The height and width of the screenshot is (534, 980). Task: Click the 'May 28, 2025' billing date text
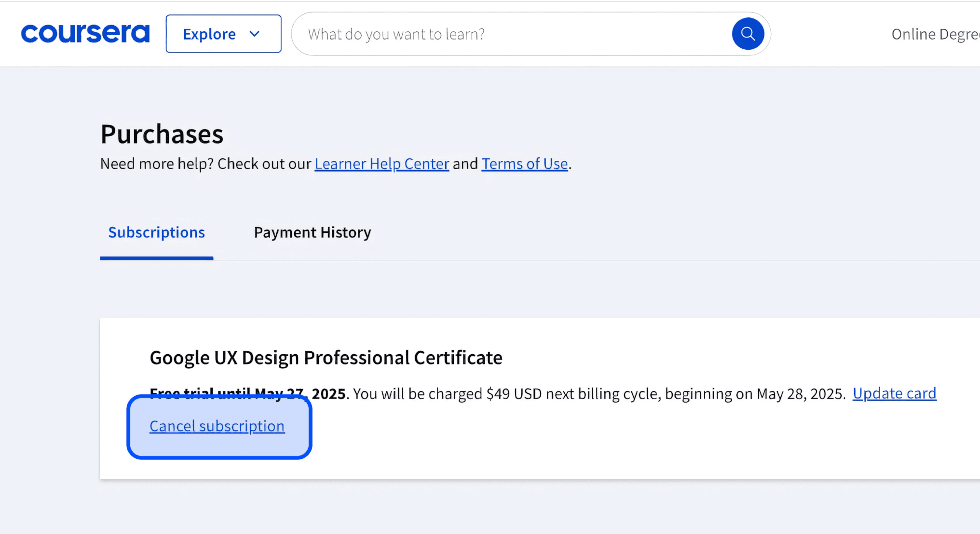click(800, 394)
